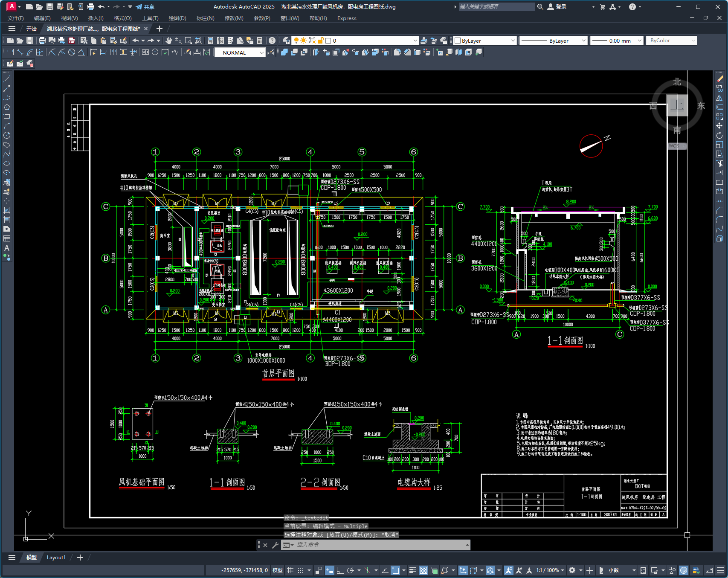Select the Circle draw tool
728x578 pixels.
coord(7,135)
